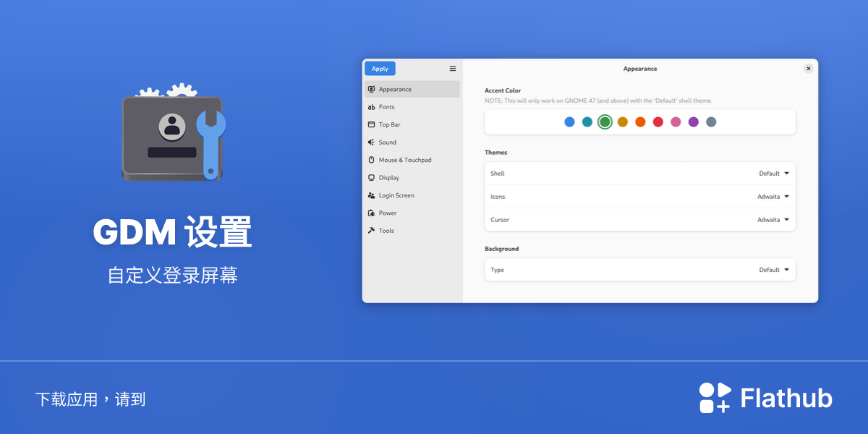
Task: Choose the orange accent color
Action: (x=640, y=122)
